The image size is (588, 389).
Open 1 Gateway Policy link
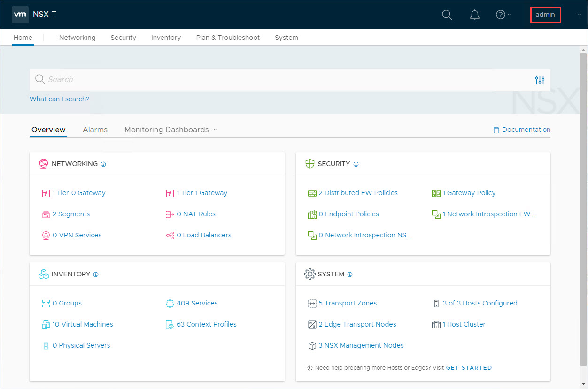tap(469, 193)
